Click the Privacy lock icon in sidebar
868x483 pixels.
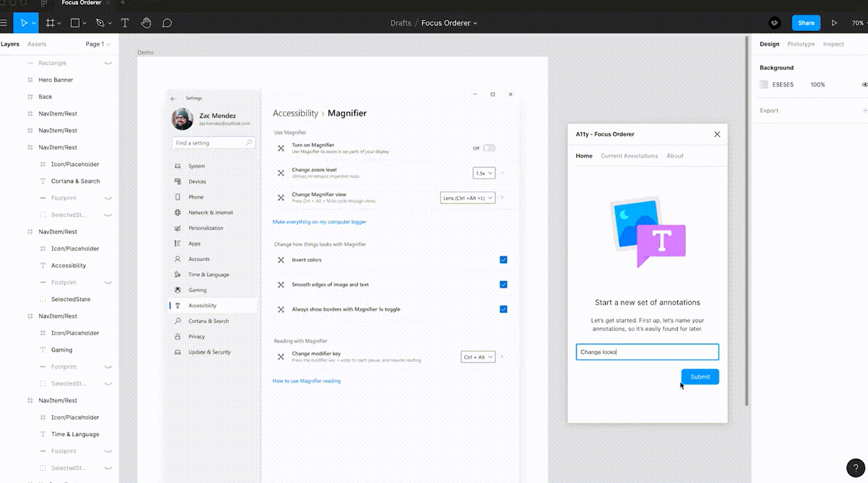pos(178,336)
